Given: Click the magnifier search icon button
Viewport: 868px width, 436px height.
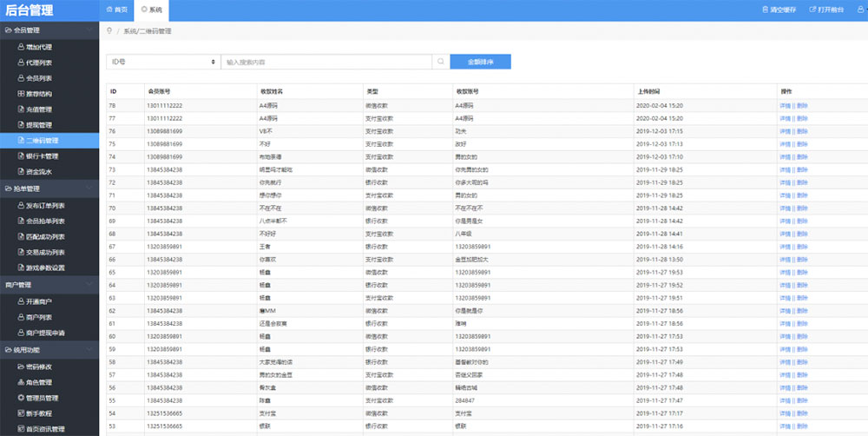Looking at the screenshot, I should [441, 62].
